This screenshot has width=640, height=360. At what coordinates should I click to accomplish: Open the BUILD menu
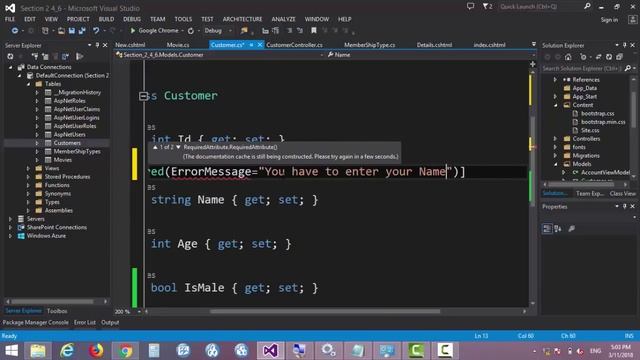(106, 19)
